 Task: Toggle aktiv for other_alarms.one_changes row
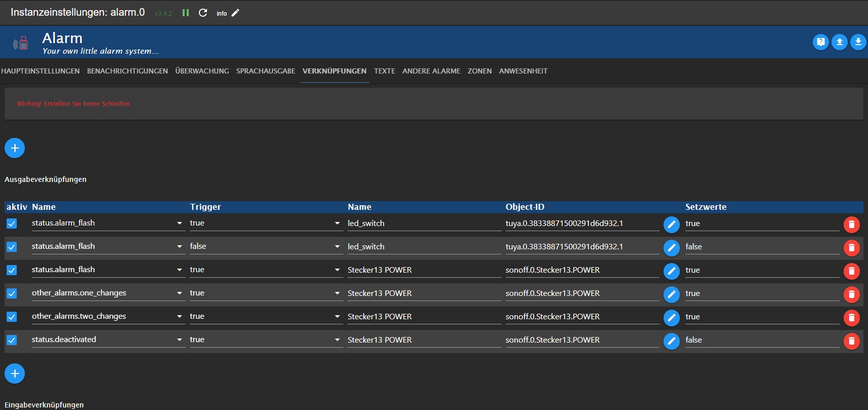point(12,293)
